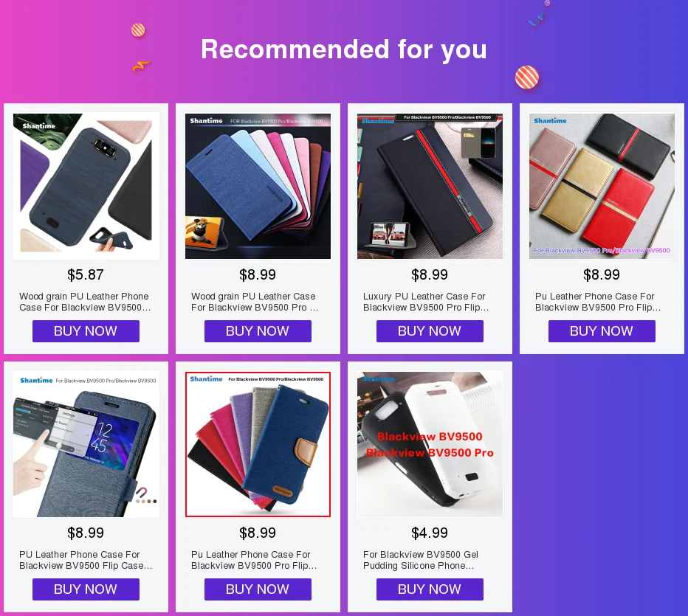Click BUY NOW for the $4.99 Gel Pudding Silicone case
Screen dimensions: 688x616
(430, 589)
